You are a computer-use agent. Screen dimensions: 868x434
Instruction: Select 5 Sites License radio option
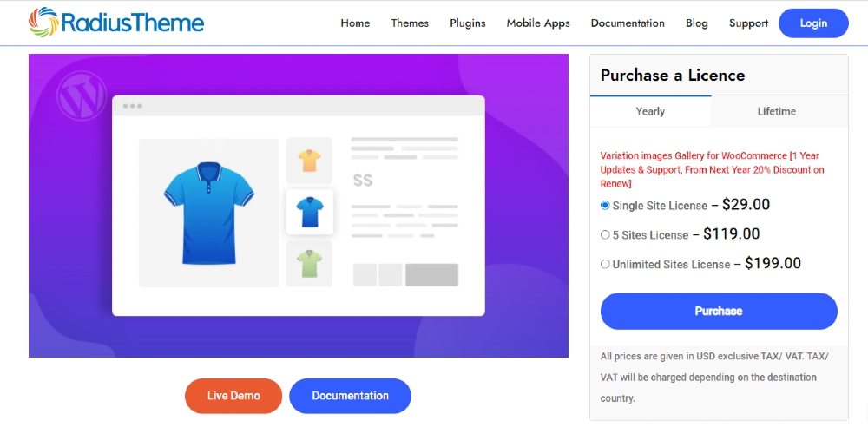[605, 234]
